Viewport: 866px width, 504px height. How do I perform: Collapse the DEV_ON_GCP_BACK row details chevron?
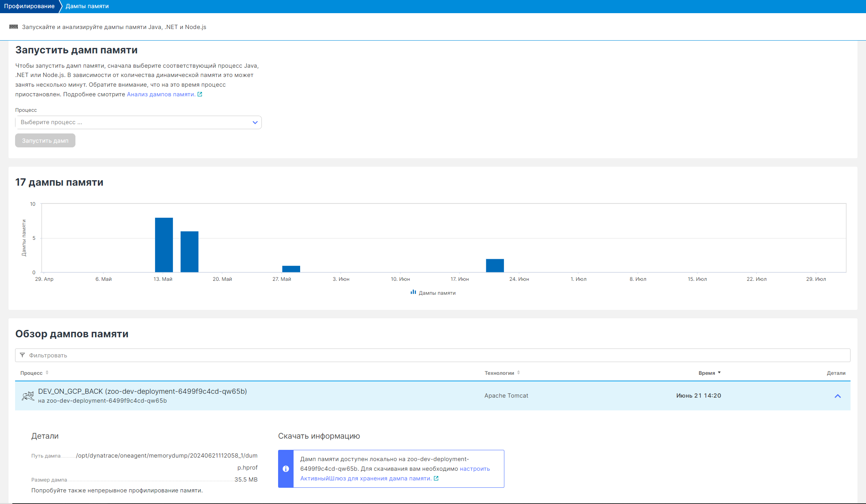(x=837, y=396)
